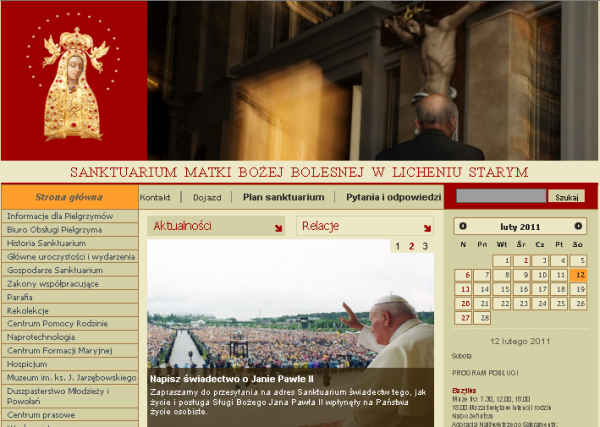Open the Naprotechnologia link
600x427 pixels.
click(x=70, y=337)
